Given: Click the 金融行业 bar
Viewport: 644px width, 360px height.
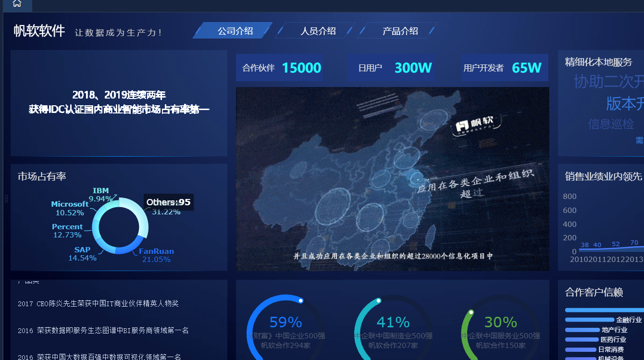Looking at the screenshot, I should pos(590,320).
